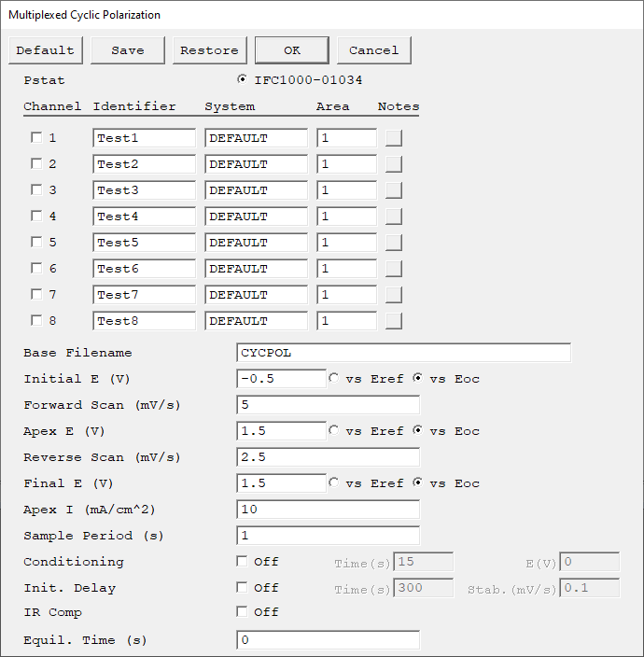Screen dimensions: 644x657
Task: Toggle the Conditioning checkbox
Action: (242, 561)
